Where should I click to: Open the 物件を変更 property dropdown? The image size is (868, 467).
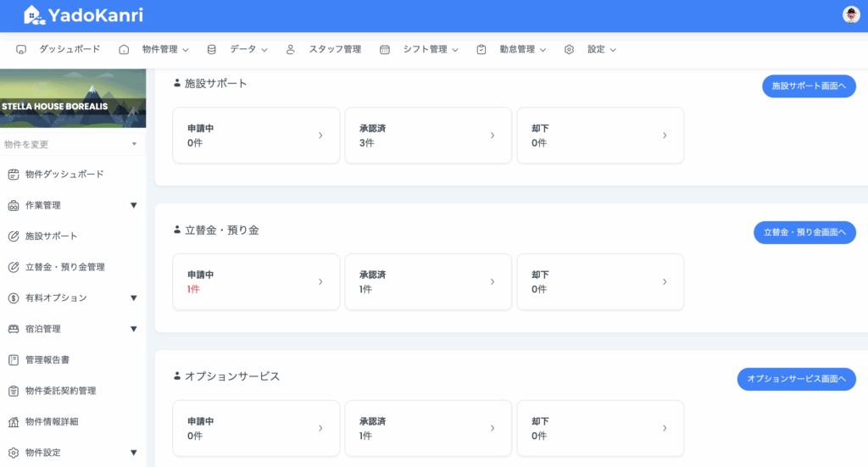point(72,144)
